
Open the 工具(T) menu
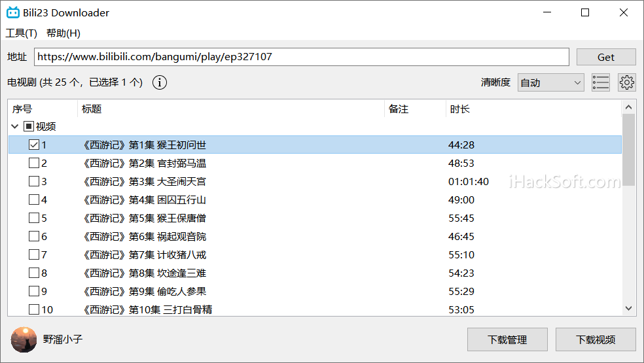22,33
